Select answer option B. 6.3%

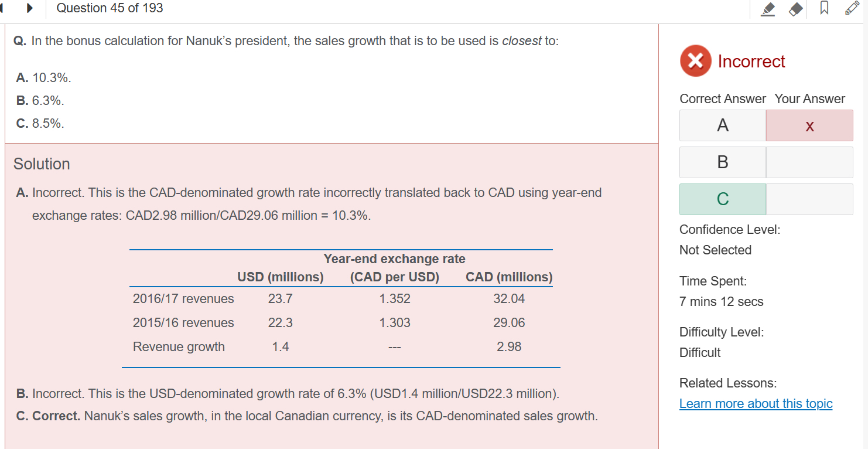(x=40, y=101)
